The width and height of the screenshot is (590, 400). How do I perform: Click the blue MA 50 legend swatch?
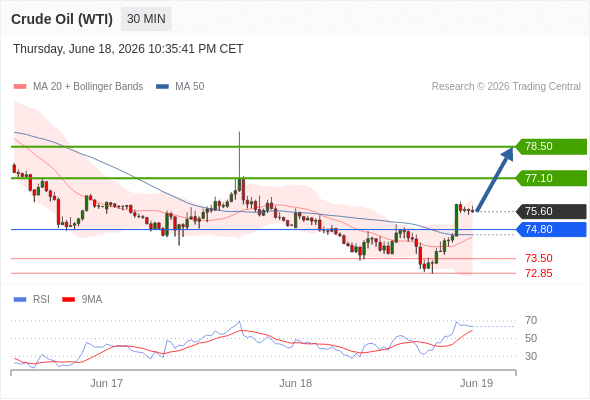pos(162,87)
